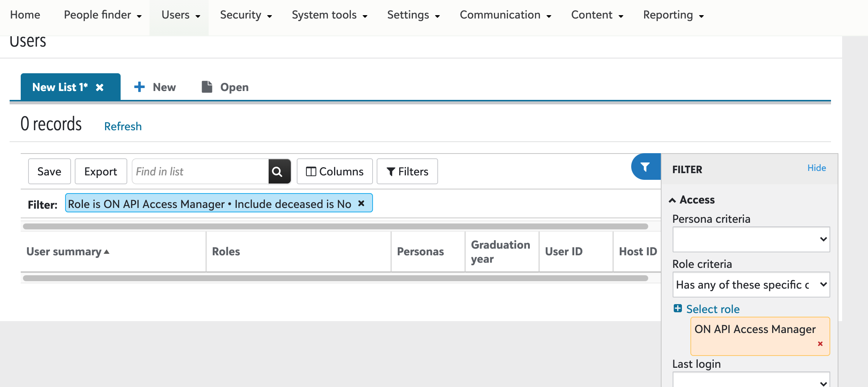
Task: Remove ON API Access Manager role
Action: tap(820, 344)
